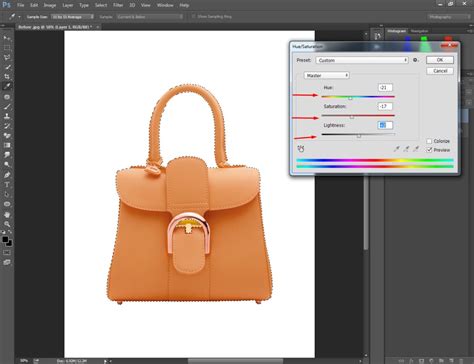Open Hue/Saturation preset options gear
The height and width of the screenshot is (364, 474).
coord(415,60)
